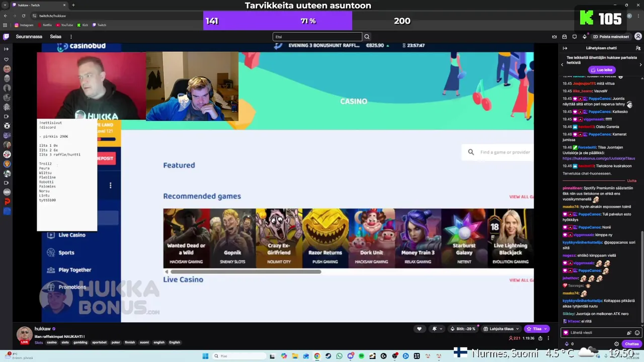The height and width of the screenshot is (362, 644).
Task: Click the Poista mainokset button
Action: (x=611, y=37)
